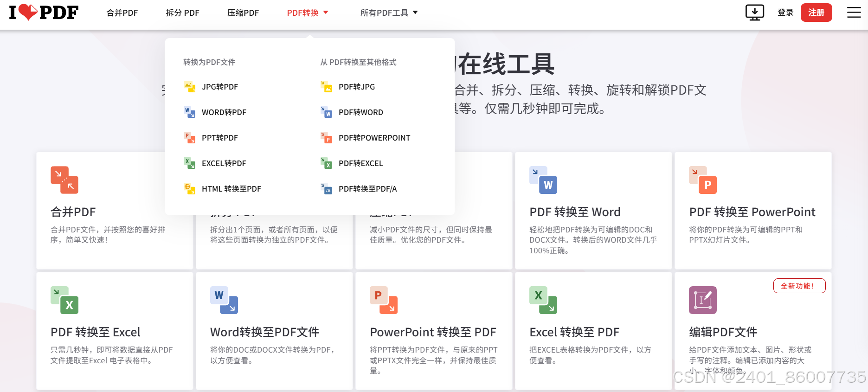Image resolution: width=868 pixels, height=392 pixels.
Task: Open the PDF 转换至 Word card title
Action: [575, 212]
